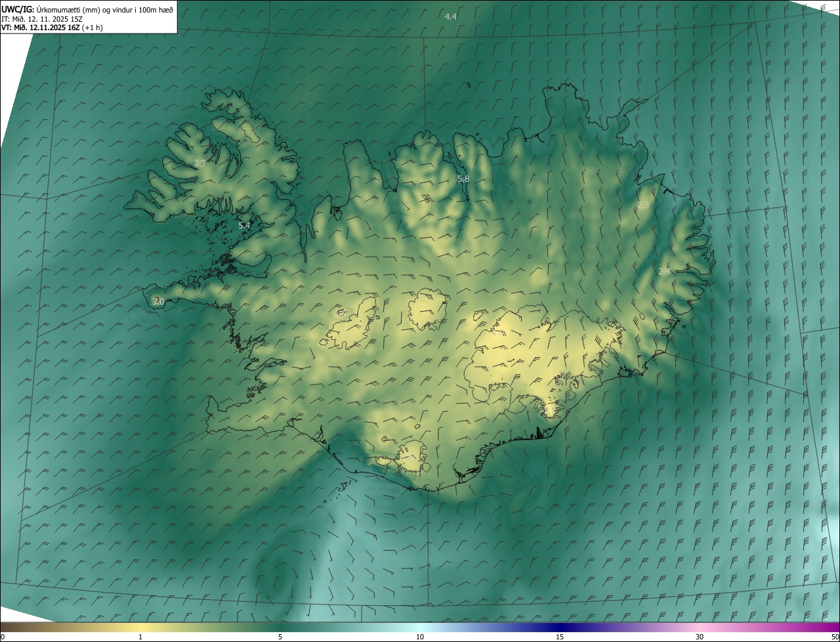Click the colorbar tick label 0
The image size is (840, 642).
point(3,637)
